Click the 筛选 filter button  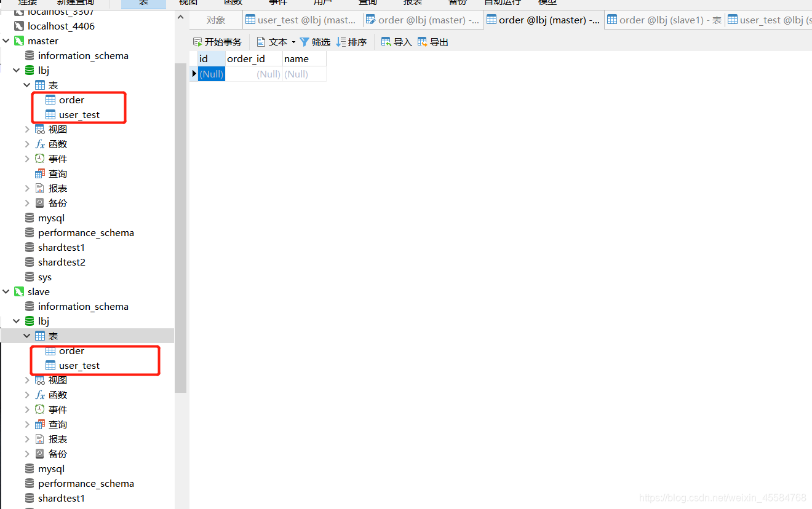(x=315, y=42)
